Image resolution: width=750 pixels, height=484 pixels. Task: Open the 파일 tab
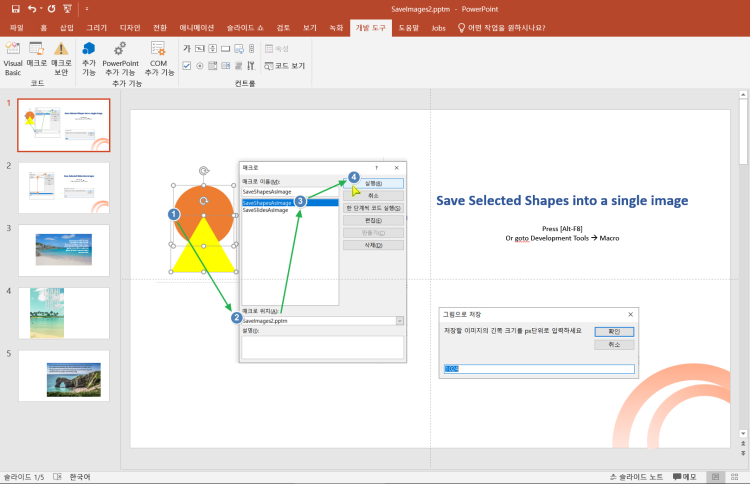click(x=16, y=28)
